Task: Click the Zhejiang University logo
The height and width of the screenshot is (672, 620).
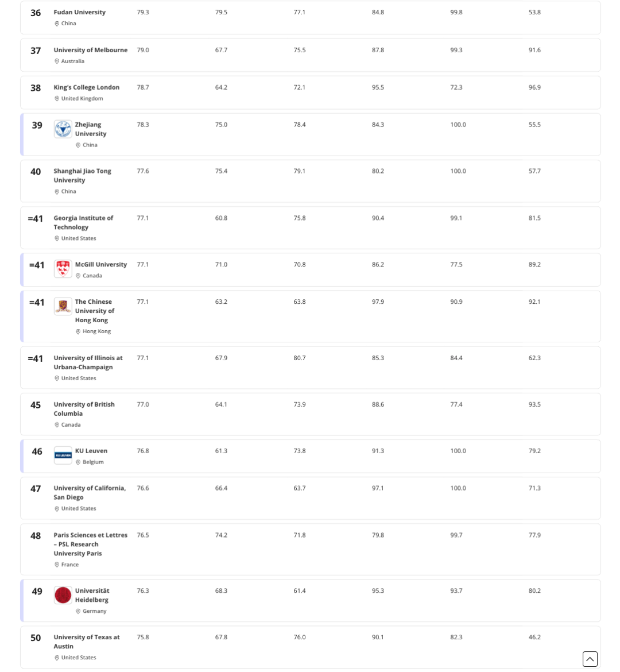Action: click(63, 129)
